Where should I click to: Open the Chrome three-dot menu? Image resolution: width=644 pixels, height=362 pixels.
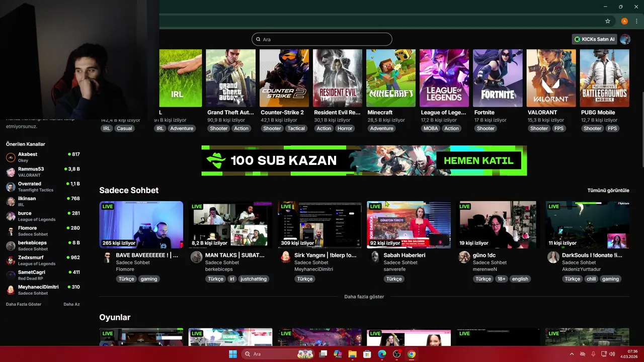click(x=636, y=21)
